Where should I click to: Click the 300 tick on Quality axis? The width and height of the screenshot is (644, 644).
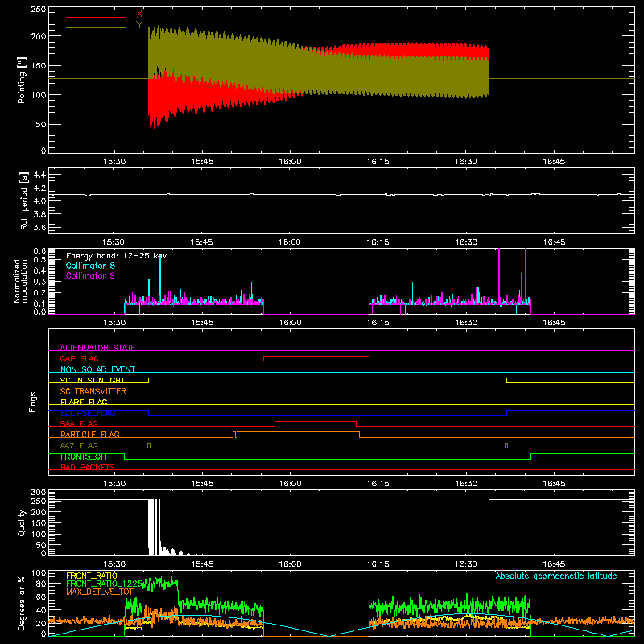click(x=39, y=493)
